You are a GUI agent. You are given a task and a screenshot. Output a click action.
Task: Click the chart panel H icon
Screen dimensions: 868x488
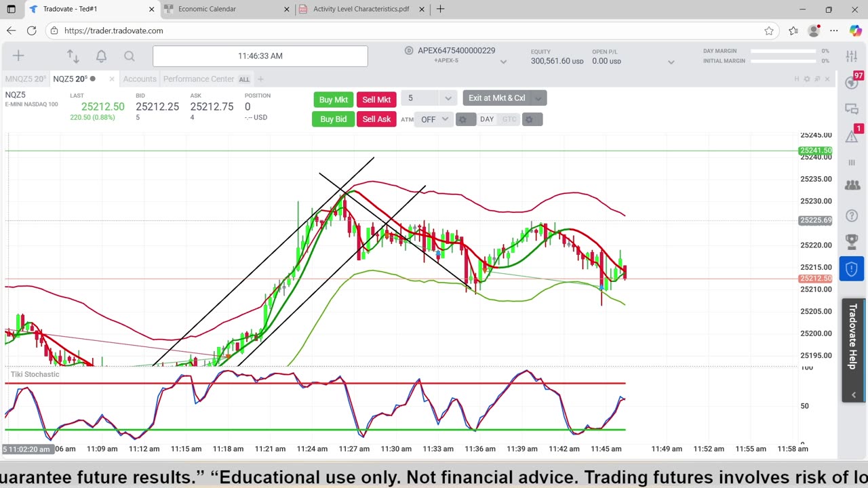pos(797,79)
